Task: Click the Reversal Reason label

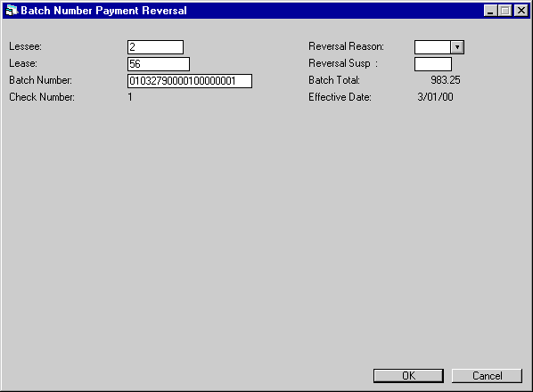Action: click(x=346, y=46)
